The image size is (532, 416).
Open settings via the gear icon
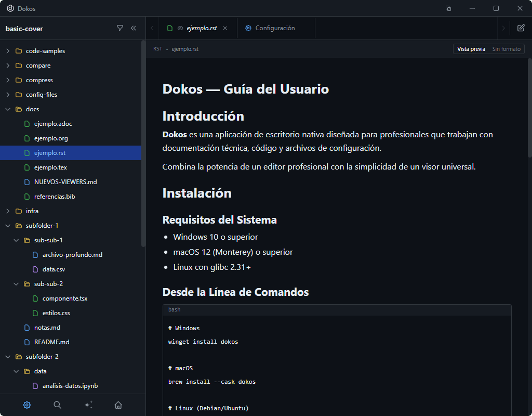click(26, 405)
